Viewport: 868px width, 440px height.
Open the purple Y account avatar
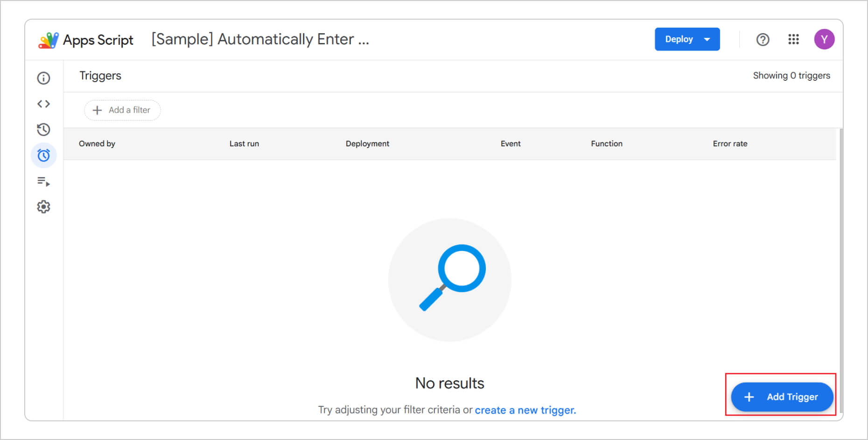(824, 39)
